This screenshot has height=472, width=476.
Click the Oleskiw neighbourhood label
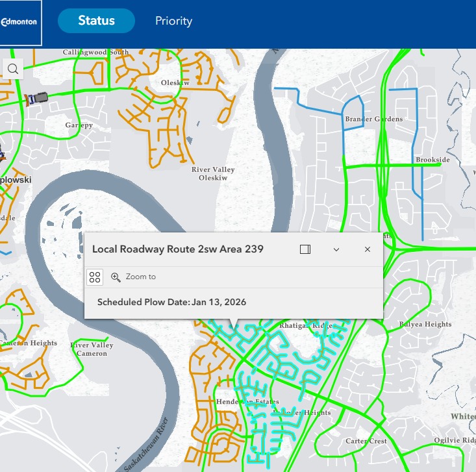[175, 82]
